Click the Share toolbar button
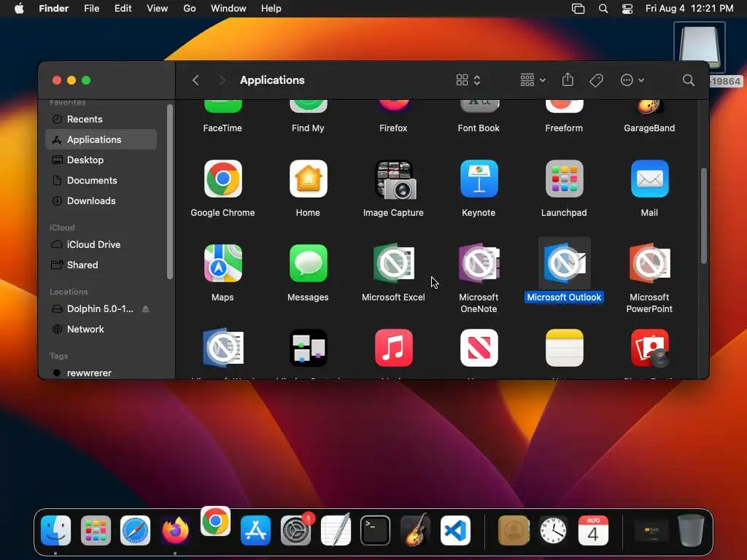 [568, 79]
